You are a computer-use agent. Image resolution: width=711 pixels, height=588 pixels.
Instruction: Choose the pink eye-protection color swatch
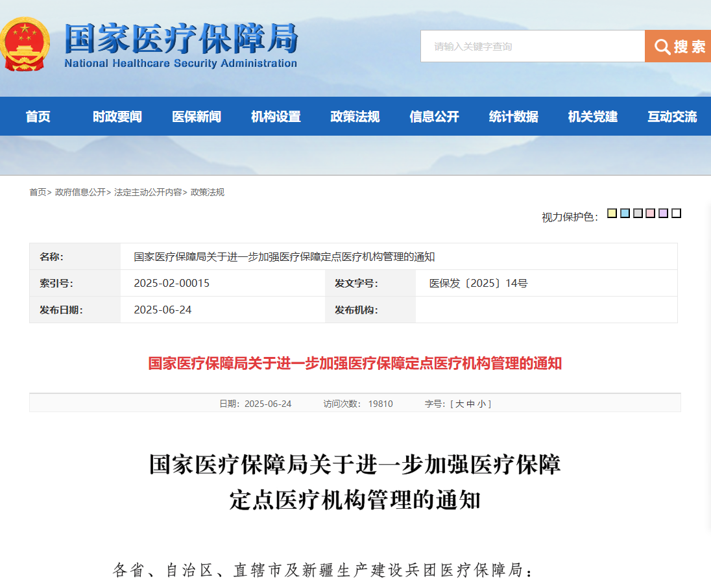point(650,214)
